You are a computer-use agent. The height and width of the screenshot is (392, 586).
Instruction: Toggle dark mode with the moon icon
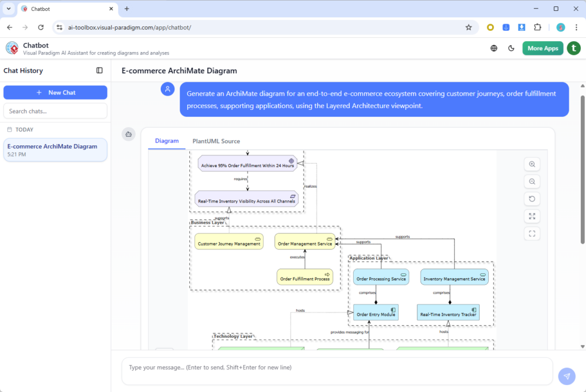(511, 48)
